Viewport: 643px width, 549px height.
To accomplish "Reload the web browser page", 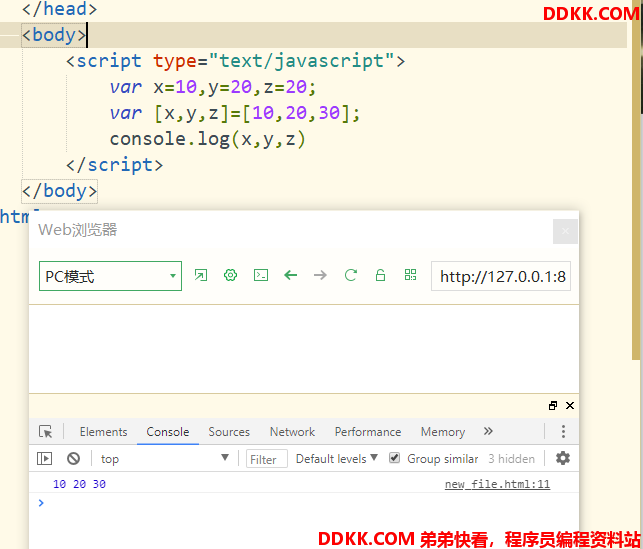I will pos(351,275).
